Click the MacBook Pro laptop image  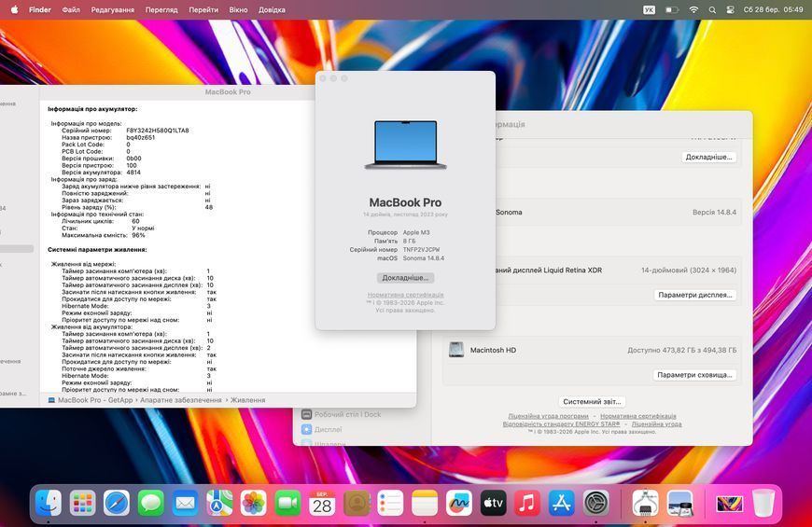(x=405, y=145)
